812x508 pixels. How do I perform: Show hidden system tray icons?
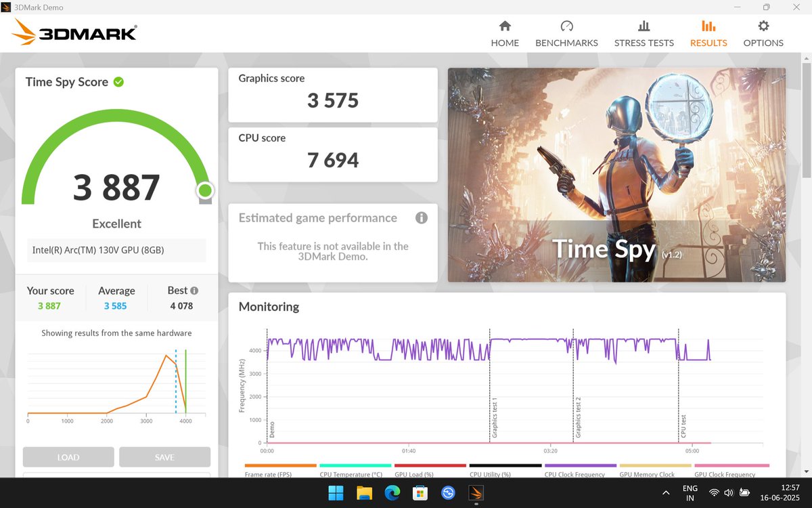(x=667, y=492)
